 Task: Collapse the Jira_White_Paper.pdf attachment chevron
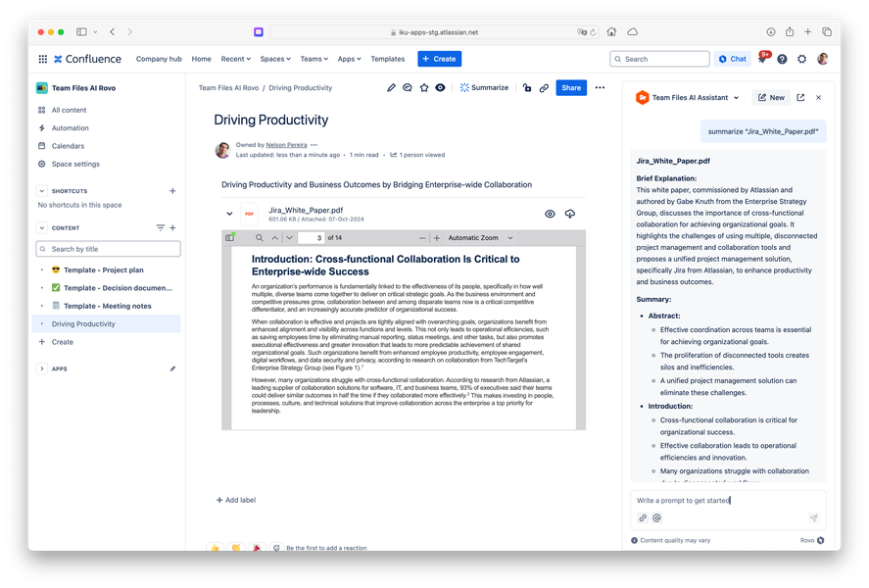[x=229, y=214]
